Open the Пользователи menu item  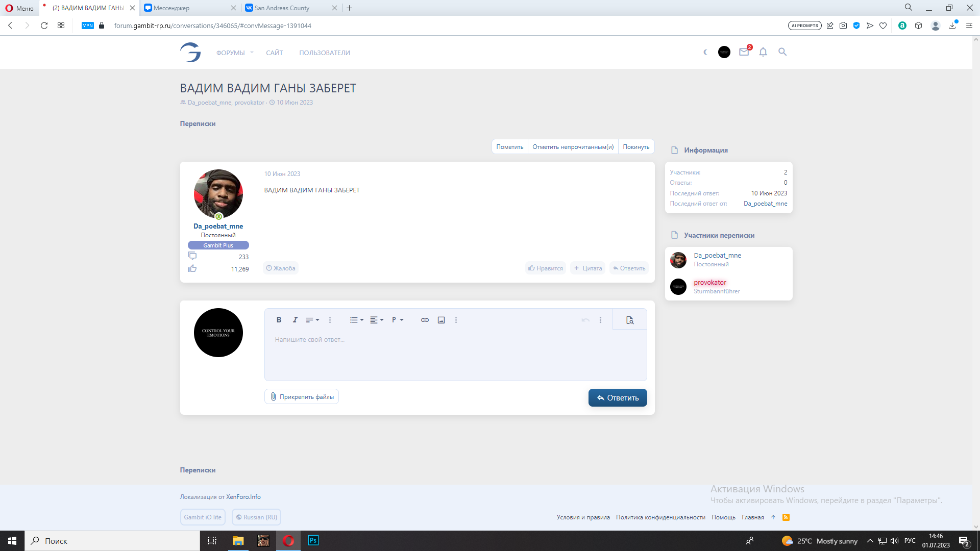coord(325,53)
